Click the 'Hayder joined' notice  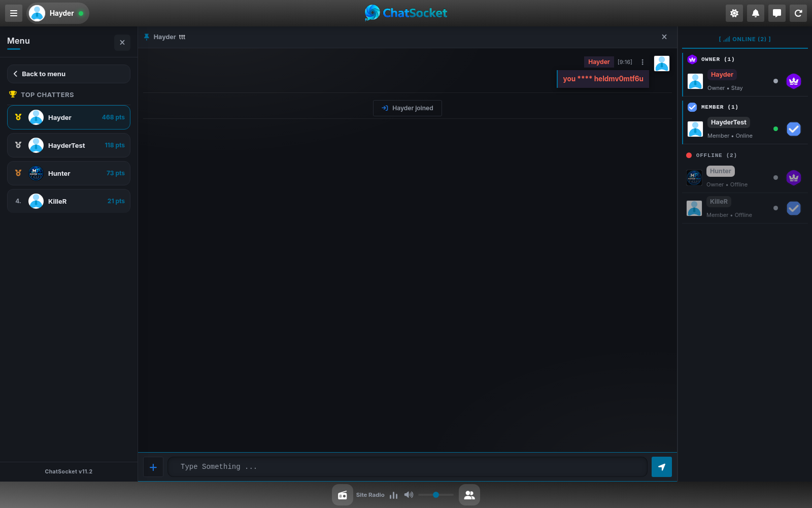pyautogui.click(x=408, y=108)
